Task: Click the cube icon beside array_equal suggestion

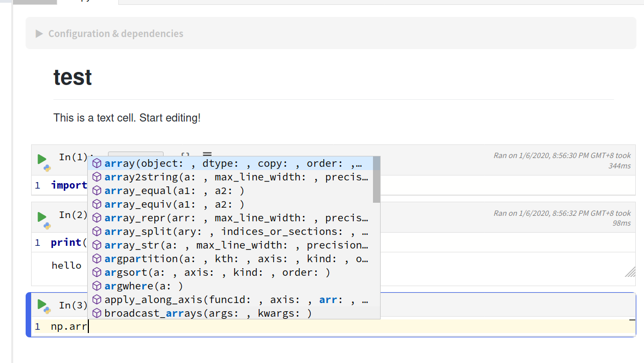Action: pos(97,191)
